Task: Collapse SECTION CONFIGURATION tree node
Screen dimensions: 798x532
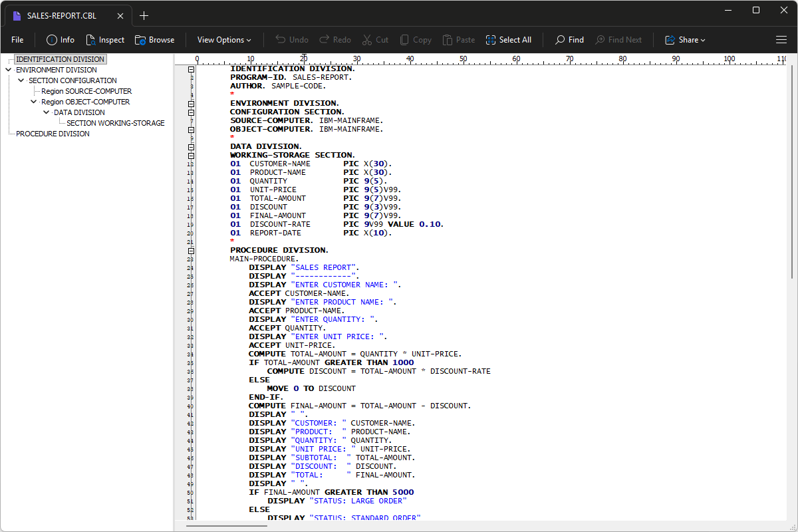Action: point(21,80)
